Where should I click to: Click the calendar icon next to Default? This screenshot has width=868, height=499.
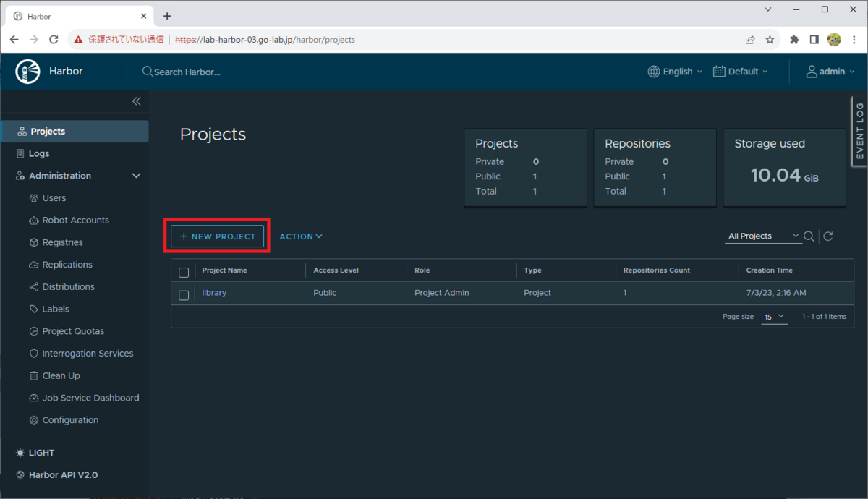coord(719,72)
